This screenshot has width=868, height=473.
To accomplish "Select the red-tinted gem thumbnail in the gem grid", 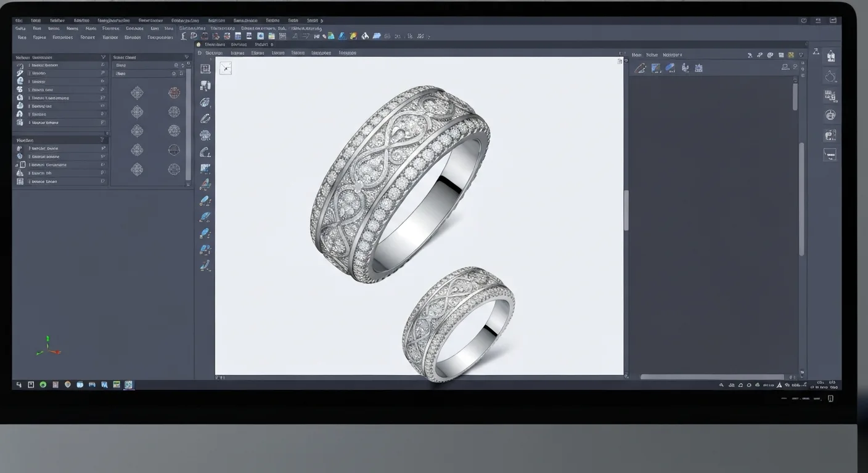I will click(174, 93).
